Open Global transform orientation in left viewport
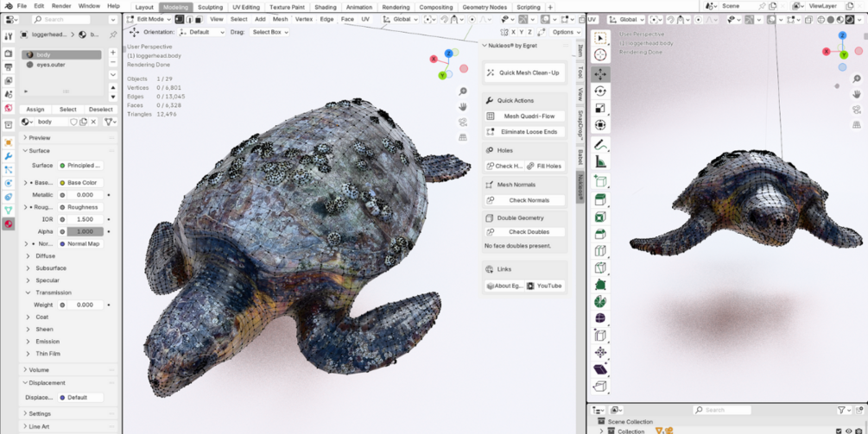 tap(401, 19)
